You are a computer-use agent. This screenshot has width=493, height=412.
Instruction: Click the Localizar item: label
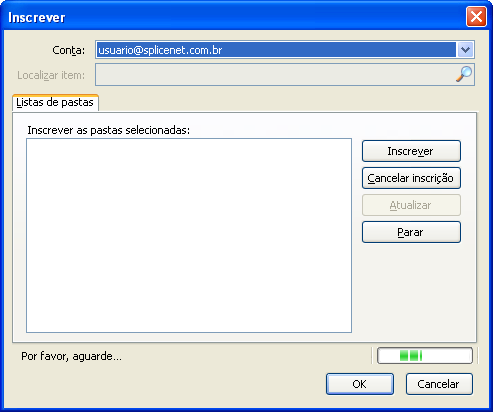pyautogui.click(x=51, y=75)
